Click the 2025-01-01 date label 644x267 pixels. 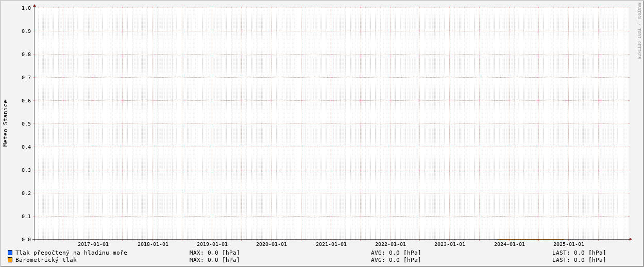point(568,244)
